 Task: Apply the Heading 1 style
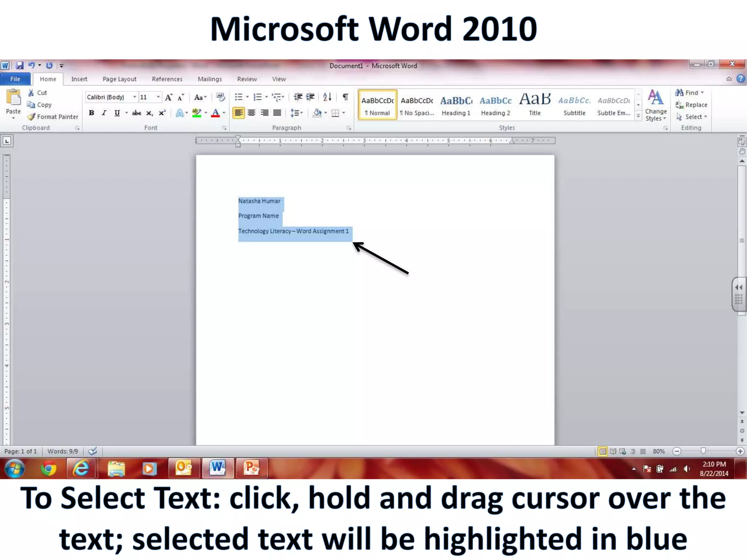(456, 105)
